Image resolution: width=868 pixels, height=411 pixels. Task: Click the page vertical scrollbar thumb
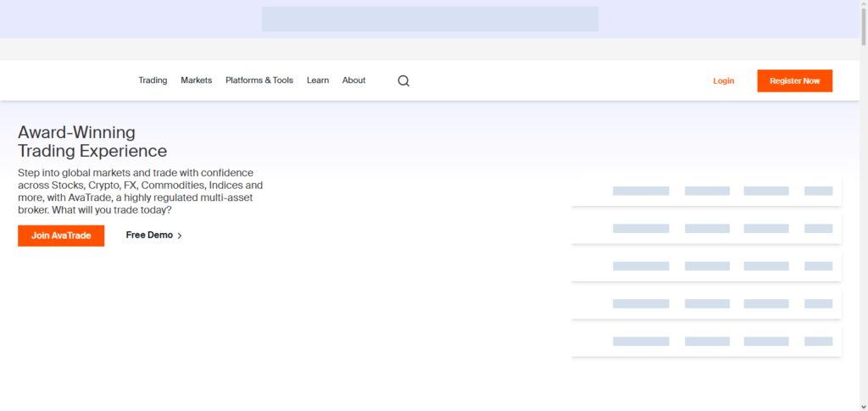(x=864, y=26)
